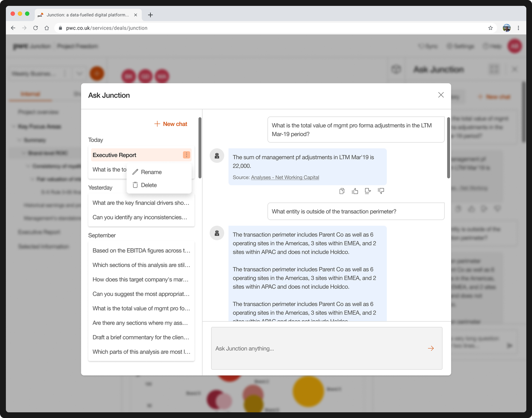Close the Junction browser tab

coord(136,15)
